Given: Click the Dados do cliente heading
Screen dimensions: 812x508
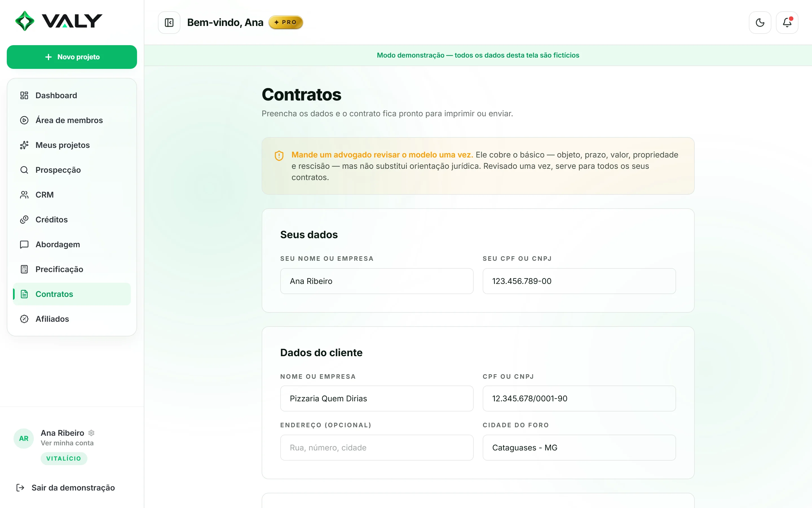Looking at the screenshot, I should [321, 352].
